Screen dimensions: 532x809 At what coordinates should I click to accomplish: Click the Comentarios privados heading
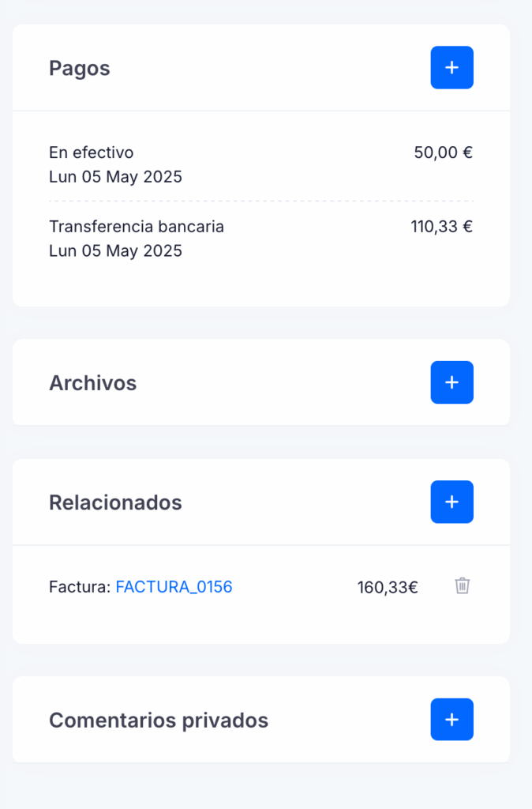click(x=159, y=721)
